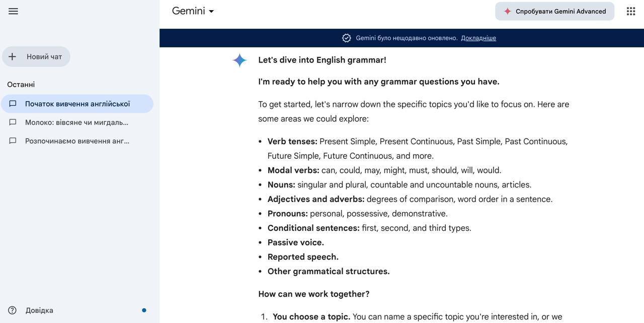Viewport: 644px width, 323px height.
Task: Click the verified badge icon in update banner
Action: [x=347, y=38]
